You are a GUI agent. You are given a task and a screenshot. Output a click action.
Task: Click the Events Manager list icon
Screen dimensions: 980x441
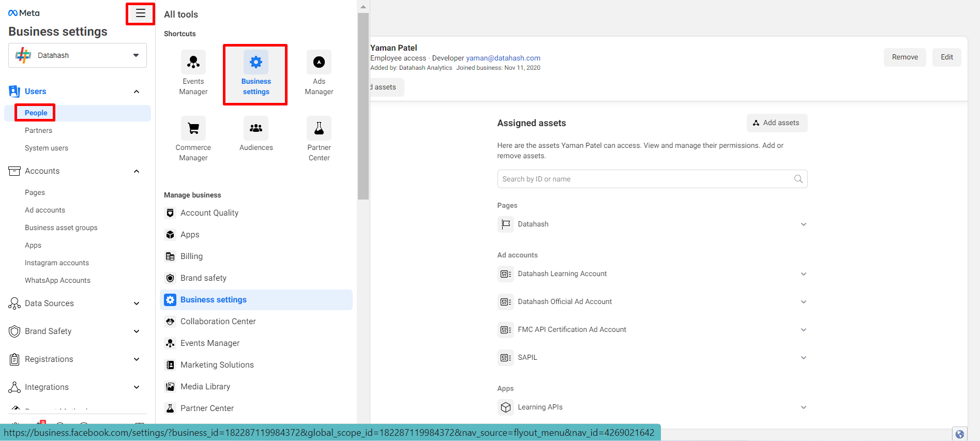[170, 343]
